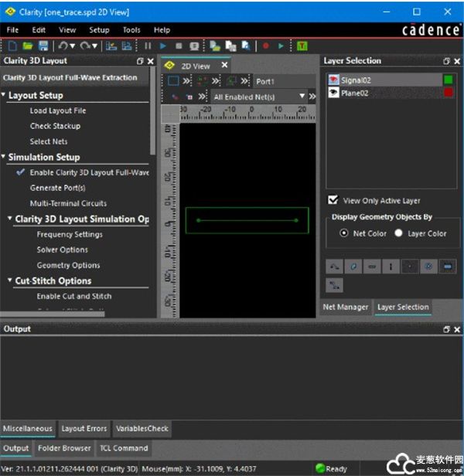Open Frequency Settings option

point(70,234)
